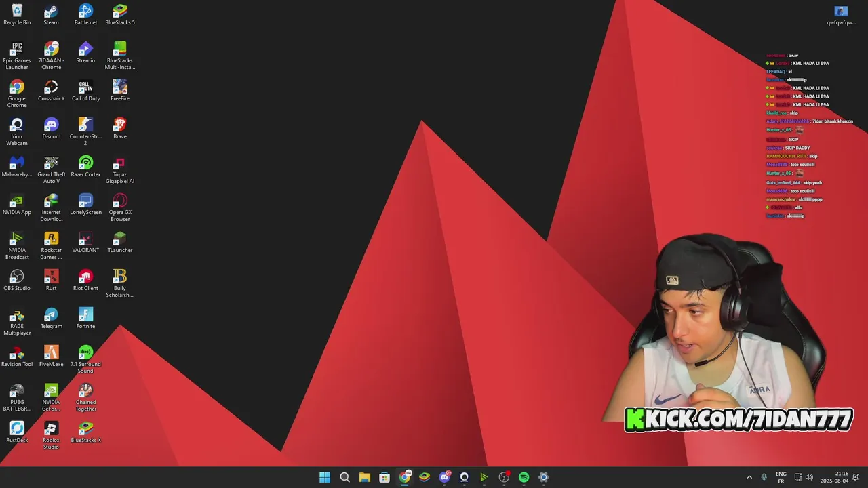868x488 pixels.
Task: Select the Chained Together desktop icon
Action: pyautogui.click(x=85, y=397)
